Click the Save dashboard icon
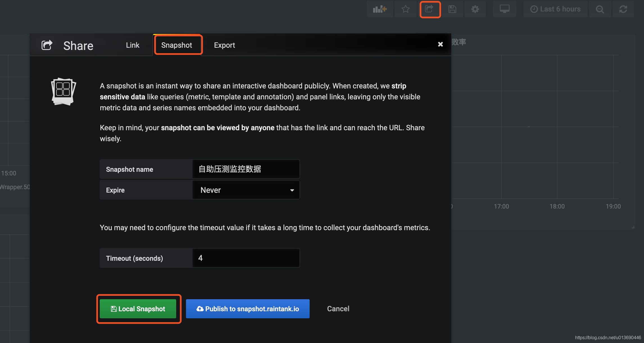Image resolution: width=644 pixels, height=343 pixels. tap(452, 9)
